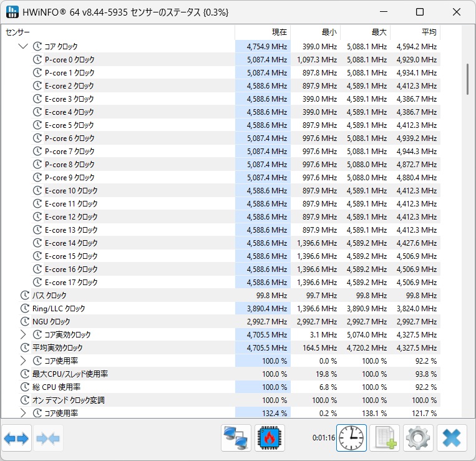Click the clock icon beside P-core 0 クロック
476x461 pixels.
(x=37, y=59)
